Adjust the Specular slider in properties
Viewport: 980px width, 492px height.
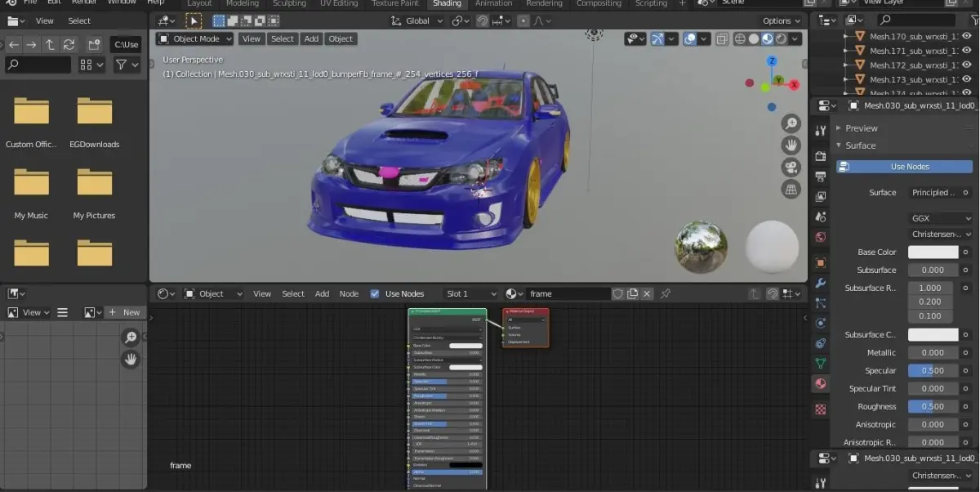coord(933,371)
